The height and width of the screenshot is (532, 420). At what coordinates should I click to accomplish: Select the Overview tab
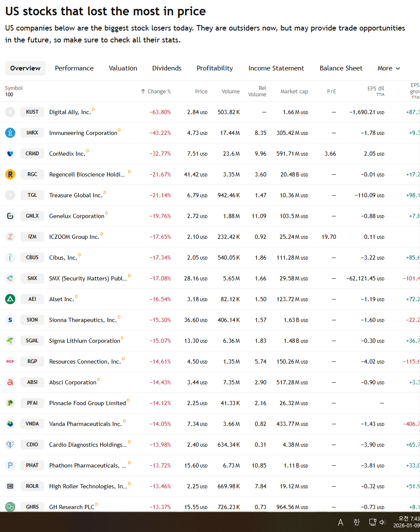pyautogui.click(x=25, y=68)
